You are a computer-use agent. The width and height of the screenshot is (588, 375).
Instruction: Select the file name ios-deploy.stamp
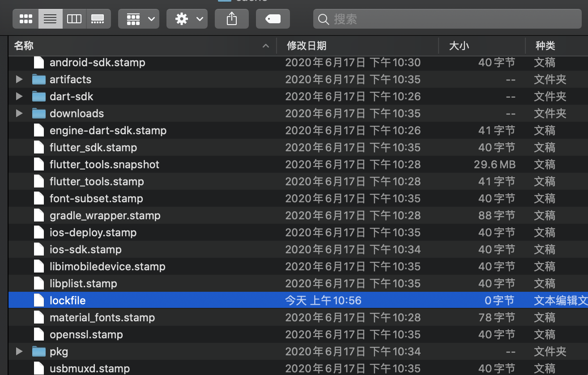click(x=93, y=232)
